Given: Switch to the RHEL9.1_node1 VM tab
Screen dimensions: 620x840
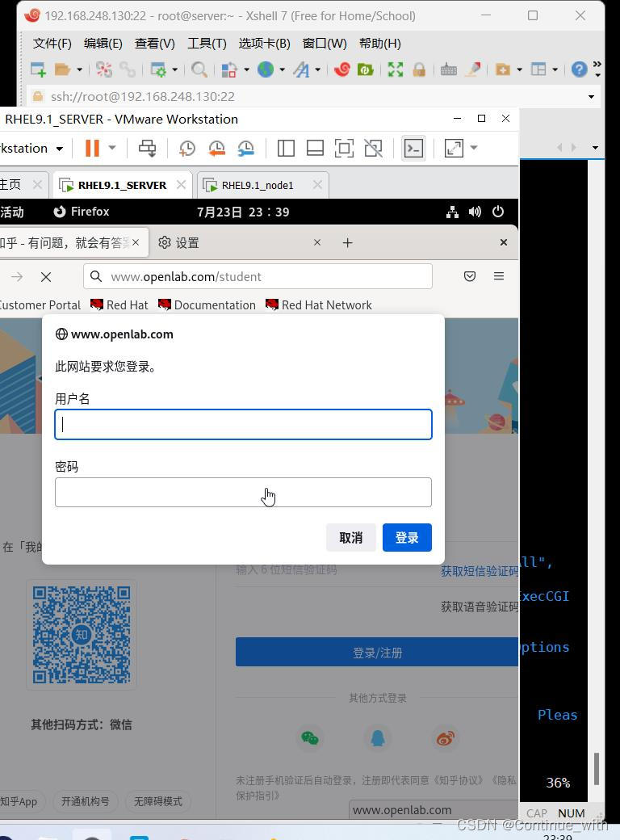Looking at the screenshot, I should point(258,185).
